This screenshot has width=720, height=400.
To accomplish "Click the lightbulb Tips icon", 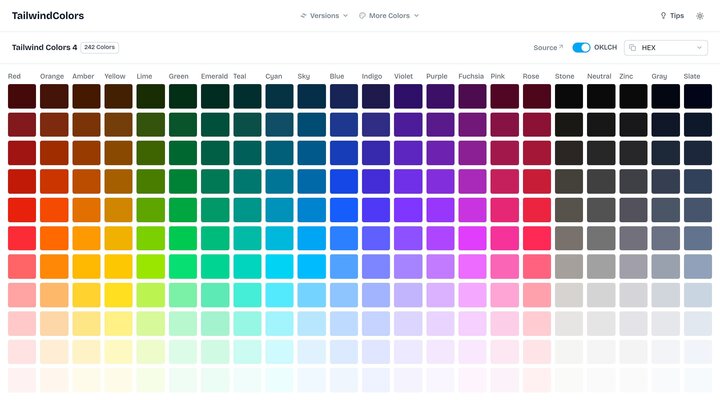I will (663, 16).
